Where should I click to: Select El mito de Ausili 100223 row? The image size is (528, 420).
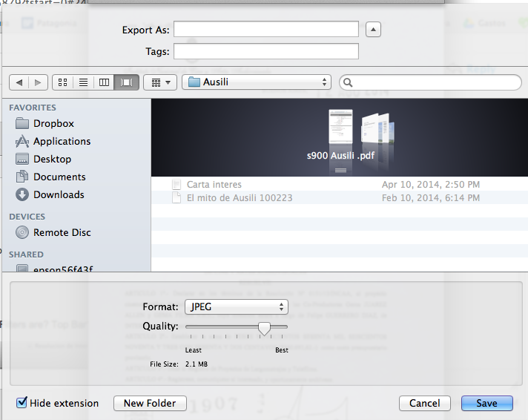click(x=340, y=198)
